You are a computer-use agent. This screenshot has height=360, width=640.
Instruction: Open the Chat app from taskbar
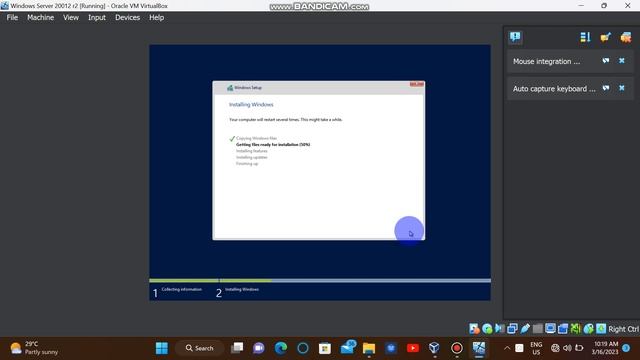pyautogui.click(x=258, y=348)
